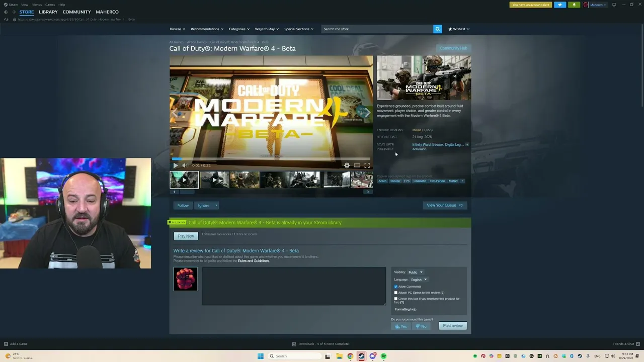Open File Explorer from the taskbar
The height and width of the screenshot is (362, 644).
click(x=339, y=356)
